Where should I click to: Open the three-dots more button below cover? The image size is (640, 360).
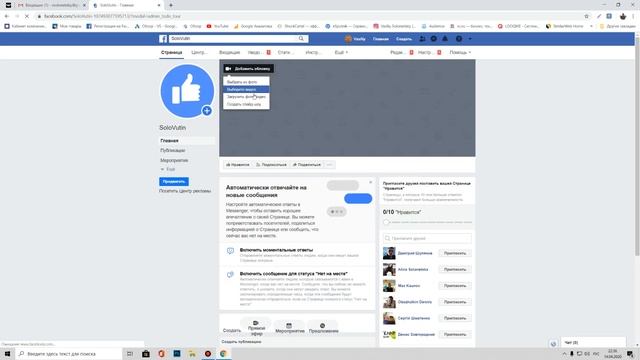(330, 164)
